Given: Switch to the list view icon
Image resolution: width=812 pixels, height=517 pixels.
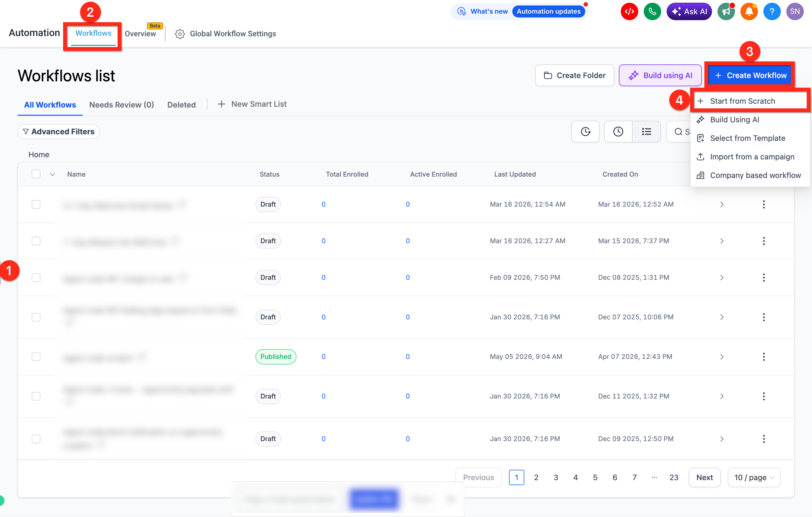Looking at the screenshot, I should click(646, 132).
